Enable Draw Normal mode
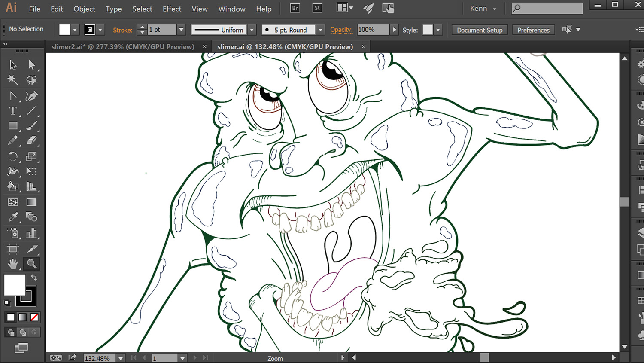This screenshot has width=644, height=363. pos(11,332)
